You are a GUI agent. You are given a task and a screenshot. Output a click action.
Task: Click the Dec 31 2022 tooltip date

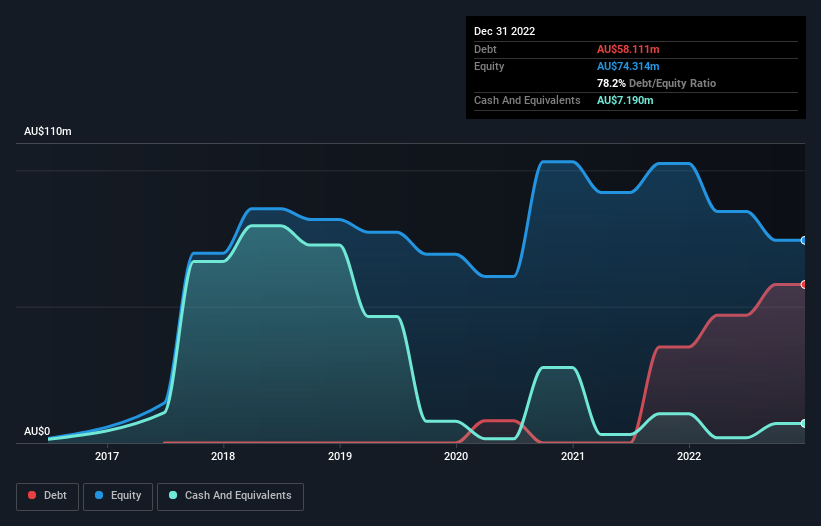pyautogui.click(x=505, y=31)
